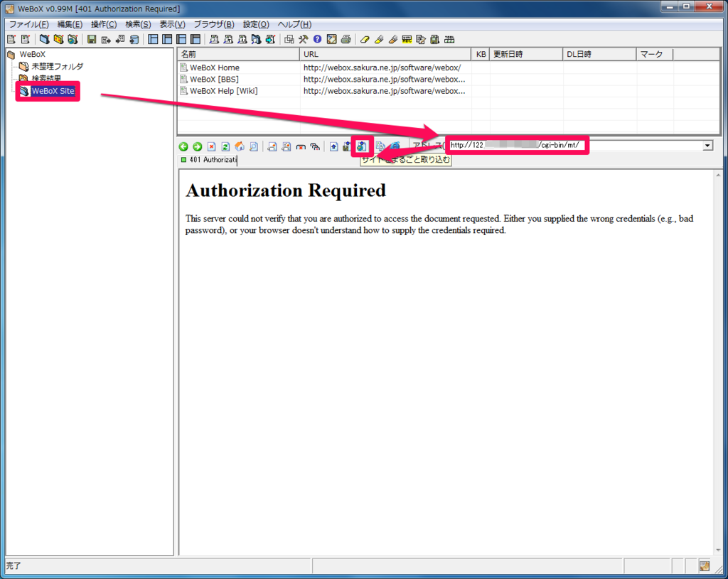This screenshot has height=579, width=728.
Task: Click the close-all-tabs icon
Action: coord(315,146)
